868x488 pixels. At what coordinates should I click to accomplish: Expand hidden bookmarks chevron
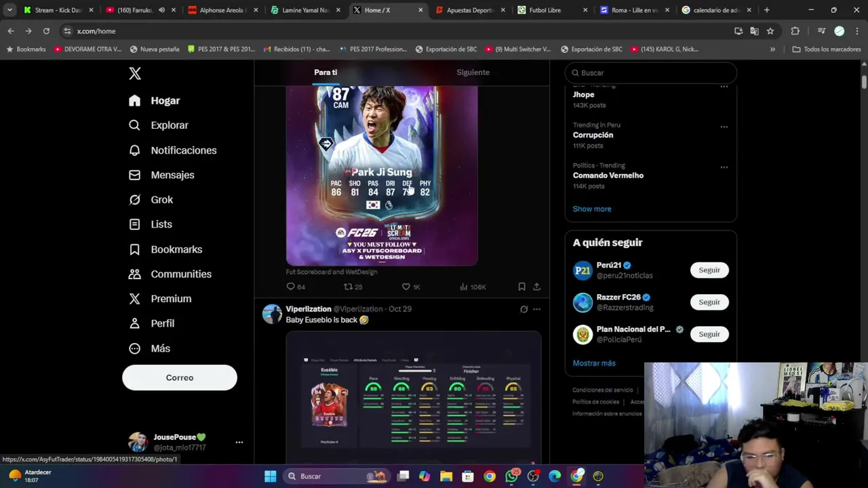point(772,49)
